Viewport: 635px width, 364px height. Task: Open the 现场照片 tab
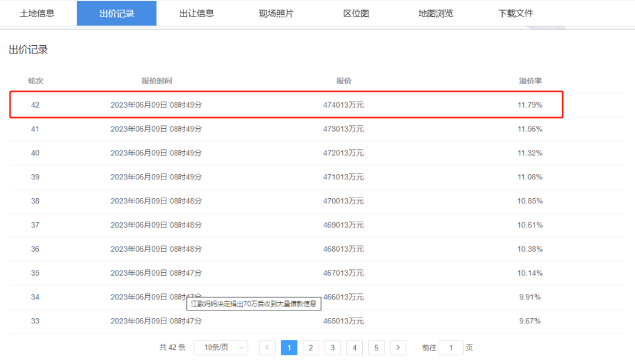pyautogui.click(x=276, y=14)
